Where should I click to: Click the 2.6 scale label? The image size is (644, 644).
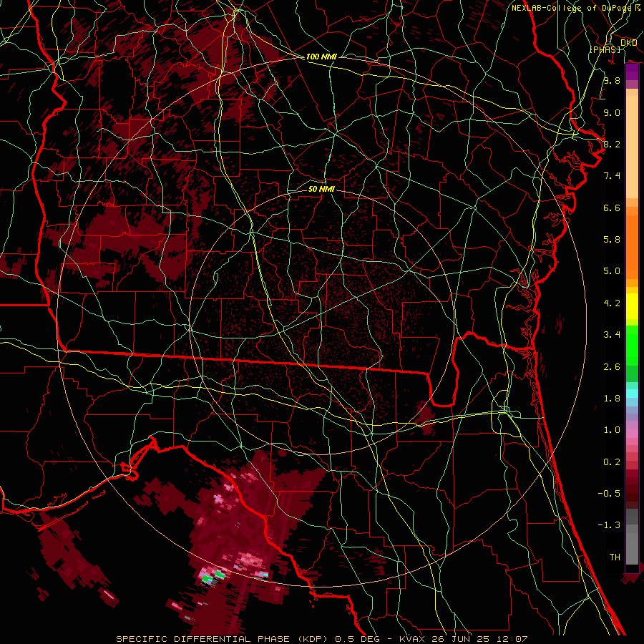(x=612, y=367)
